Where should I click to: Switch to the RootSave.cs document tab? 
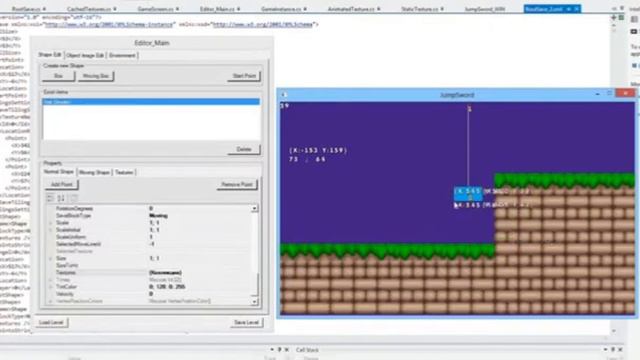pyautogui.click(x=29, y=9)
